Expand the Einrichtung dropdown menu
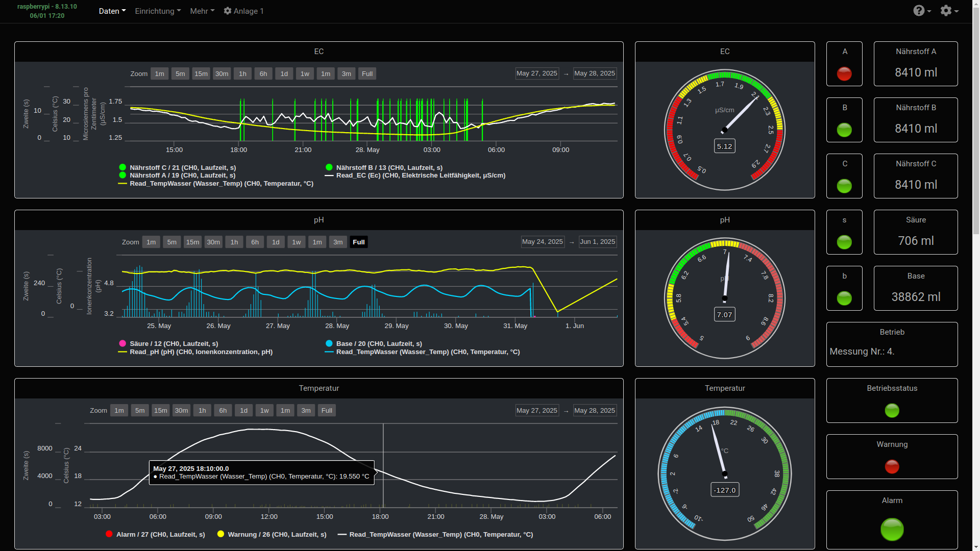Viewport: 980px width, 551px height. tap(158, 11)
